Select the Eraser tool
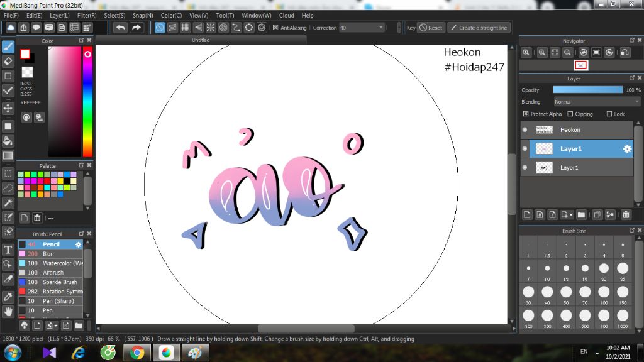Viewport: 644px width, 362px height. tap(8, 61)
